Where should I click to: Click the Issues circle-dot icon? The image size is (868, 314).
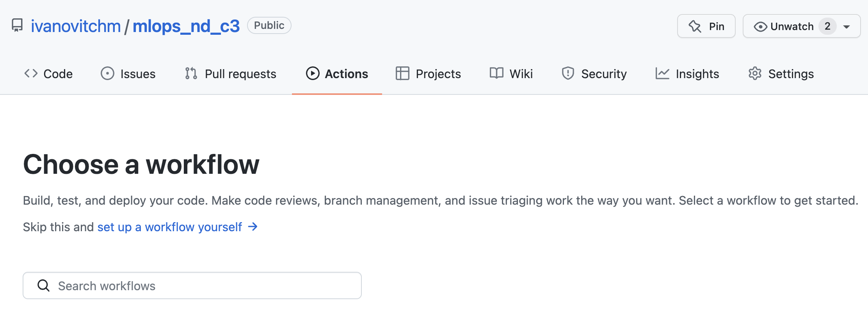107,73
